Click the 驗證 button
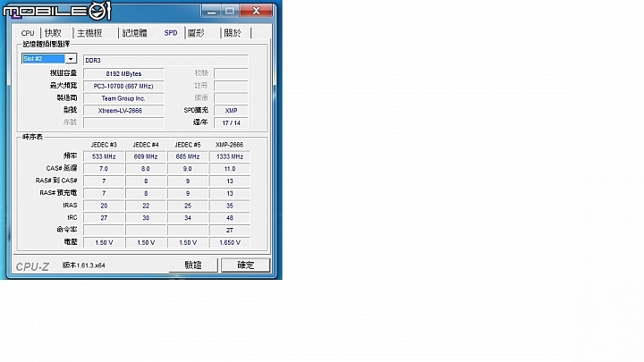This screenshot has height=362, width=644. click(x=193, y=265)
